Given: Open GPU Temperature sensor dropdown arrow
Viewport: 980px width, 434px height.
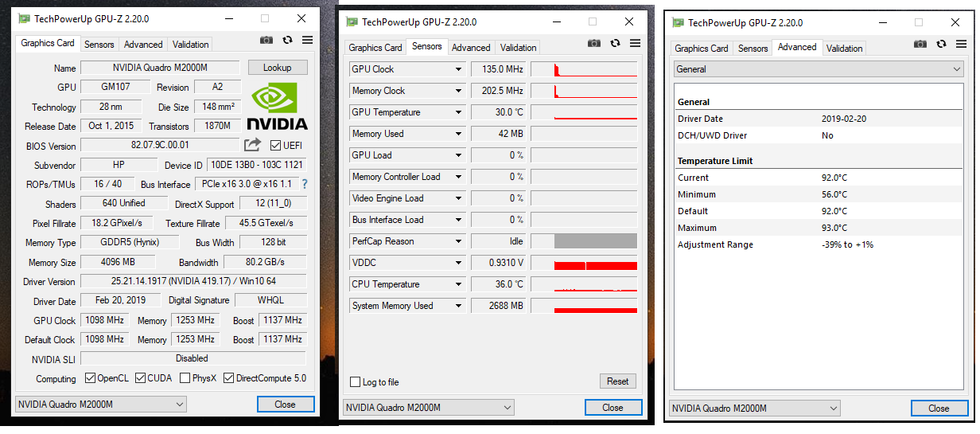Looking at the screenshot, I should (x=458, y=112).
